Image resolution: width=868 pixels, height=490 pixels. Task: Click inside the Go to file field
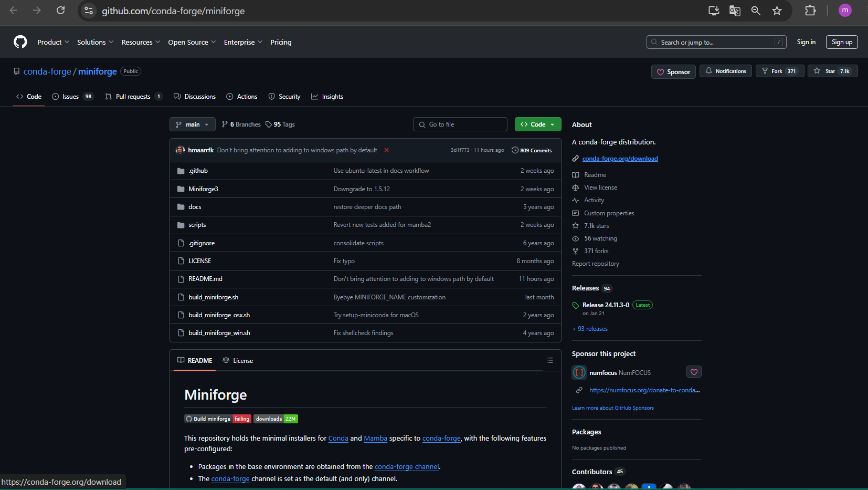pos(460,124)
